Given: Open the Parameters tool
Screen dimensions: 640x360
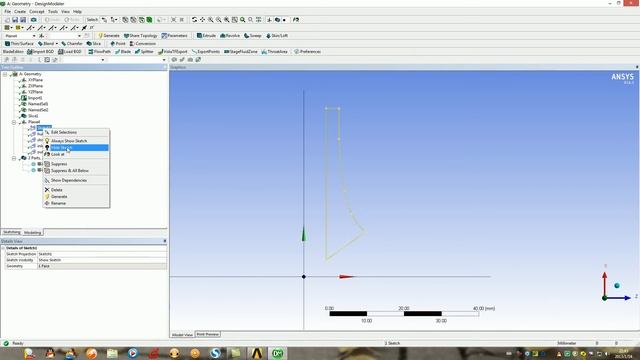Looking at the screenshot, I should point(175,36).
